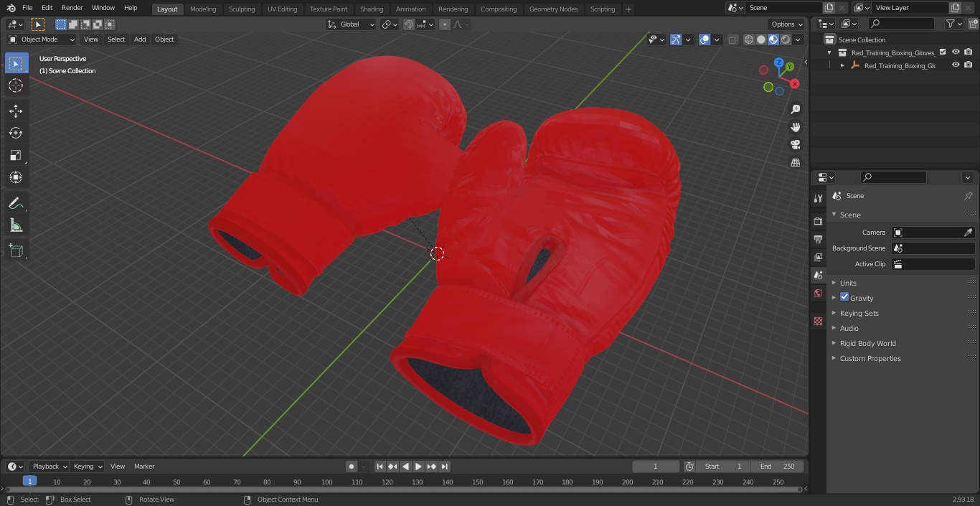
Task: Select the Annotate tool
Action: pyautogui.click(x=16, y=204)
